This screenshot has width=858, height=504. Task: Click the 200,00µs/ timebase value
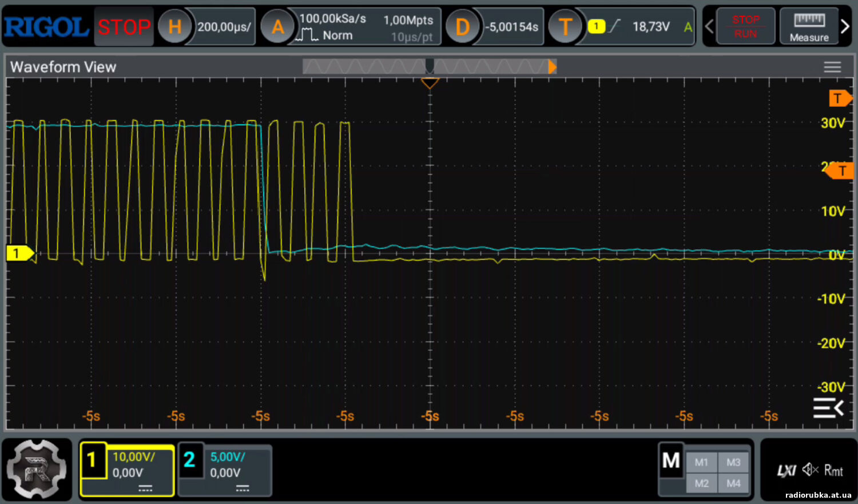click(224, 27)
